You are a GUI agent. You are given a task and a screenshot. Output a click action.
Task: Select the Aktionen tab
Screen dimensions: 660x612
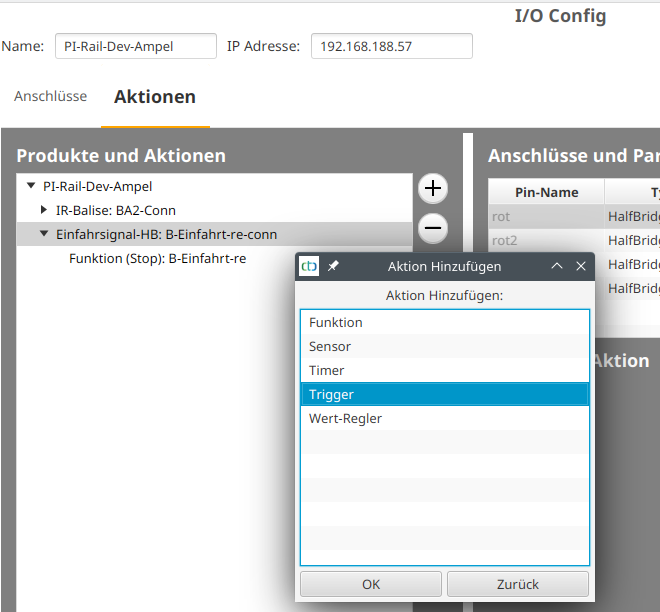tap(155, 97)
